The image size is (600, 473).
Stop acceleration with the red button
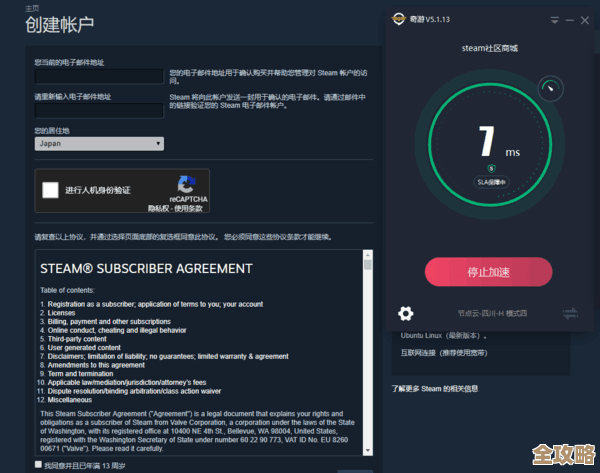click(x=488, y=272)
